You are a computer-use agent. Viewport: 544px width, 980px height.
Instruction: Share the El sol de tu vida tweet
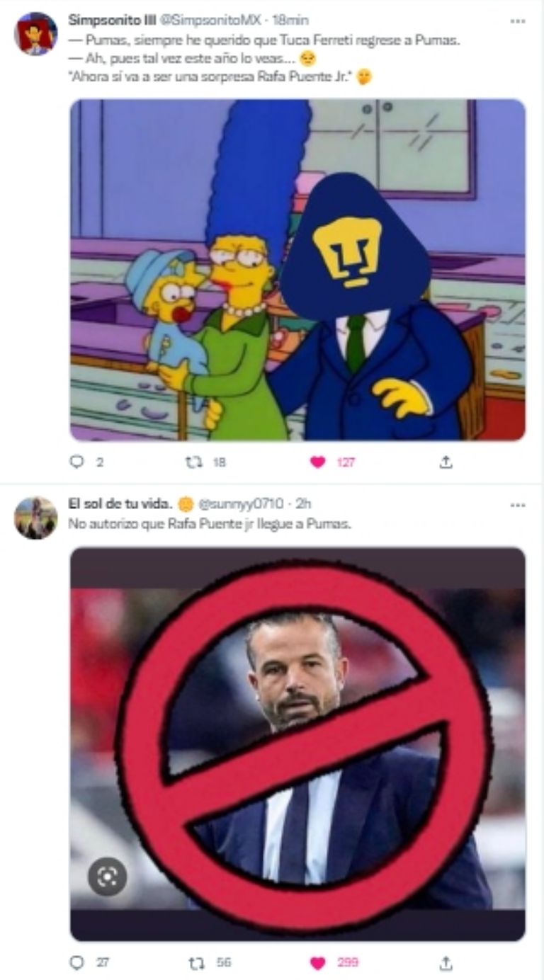[x=446, y=962]
